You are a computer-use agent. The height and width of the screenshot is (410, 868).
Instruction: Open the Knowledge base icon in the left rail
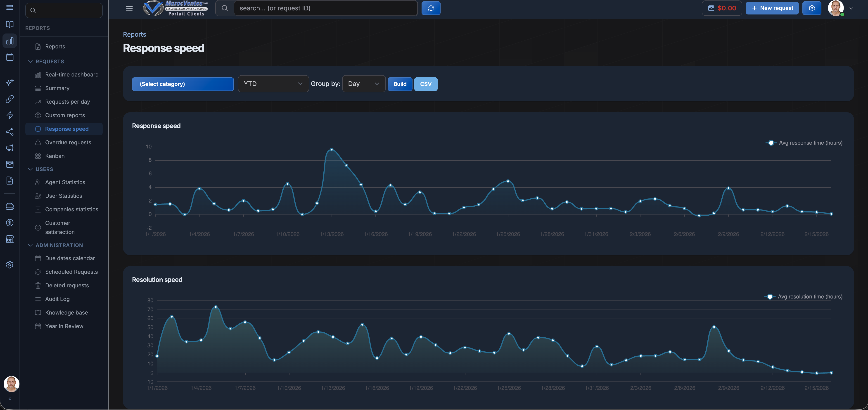click(9, 24)
